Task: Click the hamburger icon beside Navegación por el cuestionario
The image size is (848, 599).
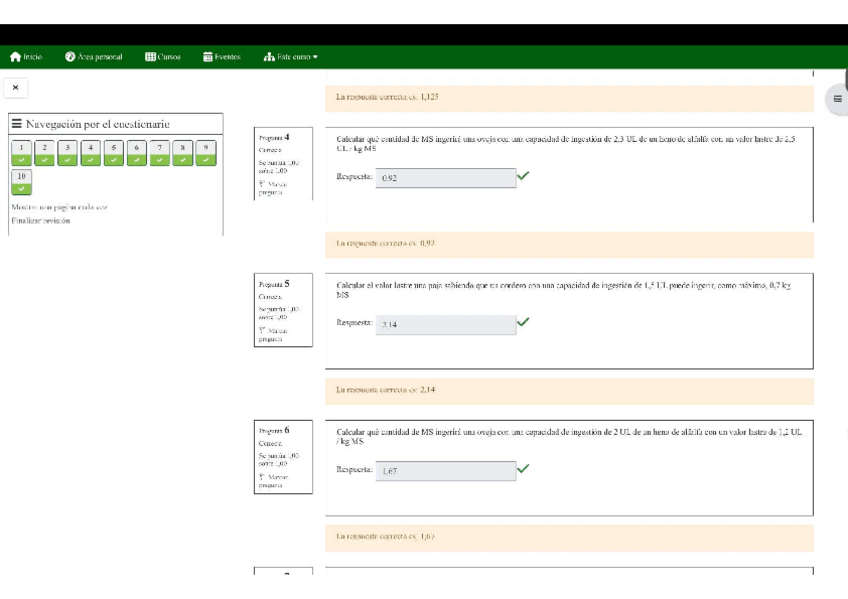Action: click(x=17, y=124)
